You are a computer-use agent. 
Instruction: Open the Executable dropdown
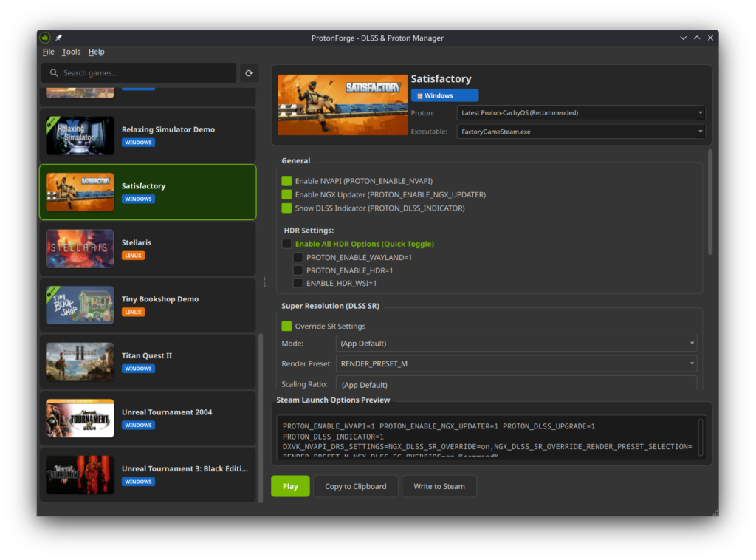pyautogui.click(x=580, y=132)
